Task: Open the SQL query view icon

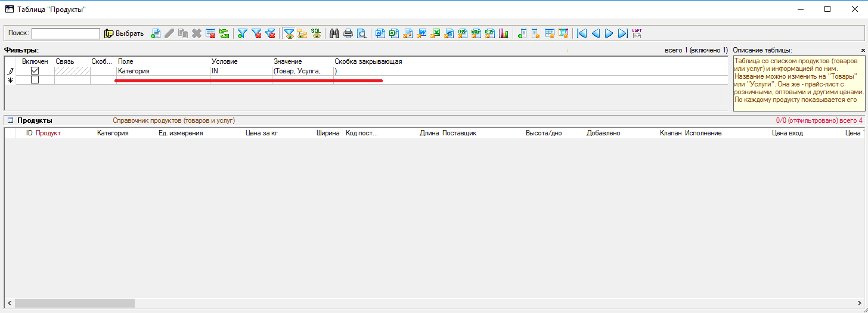Action: coord(316,33)
